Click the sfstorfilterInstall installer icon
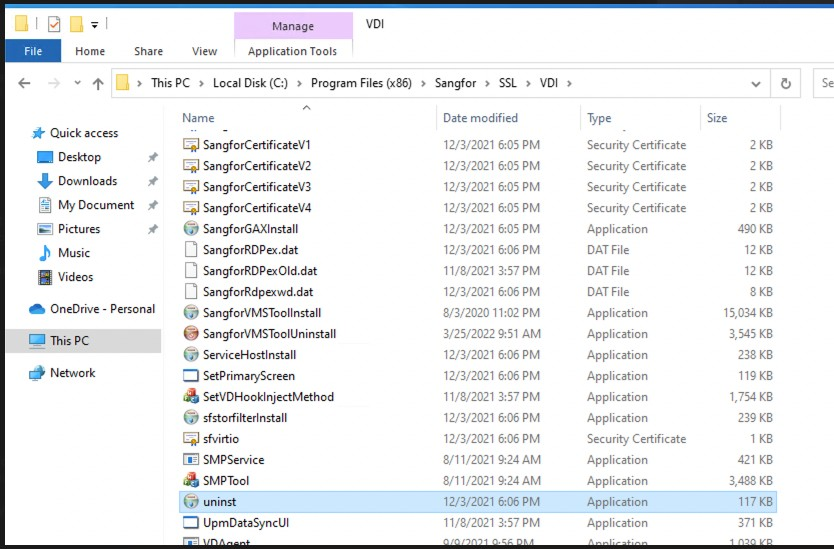This screenshot has width=834, height=549. pyautogui.click(x=190, y=418)
